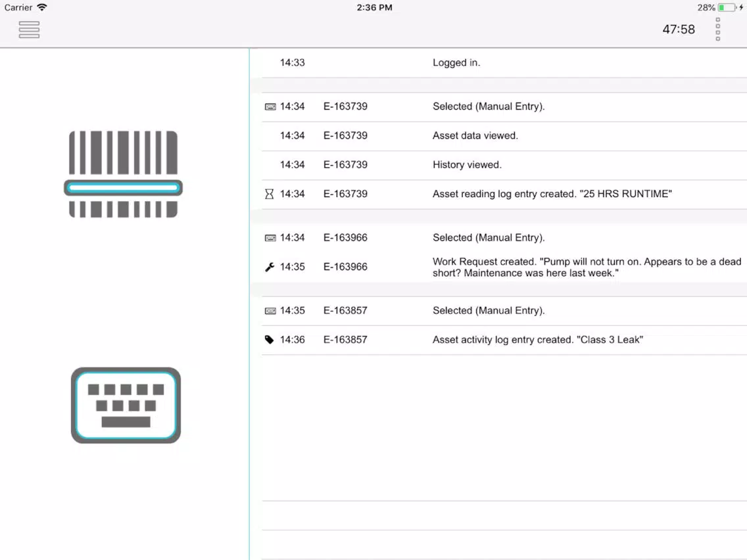Tap the keyboard manual entry icon
The width and height of the screenshot is (747, 560).
point(126,406)
